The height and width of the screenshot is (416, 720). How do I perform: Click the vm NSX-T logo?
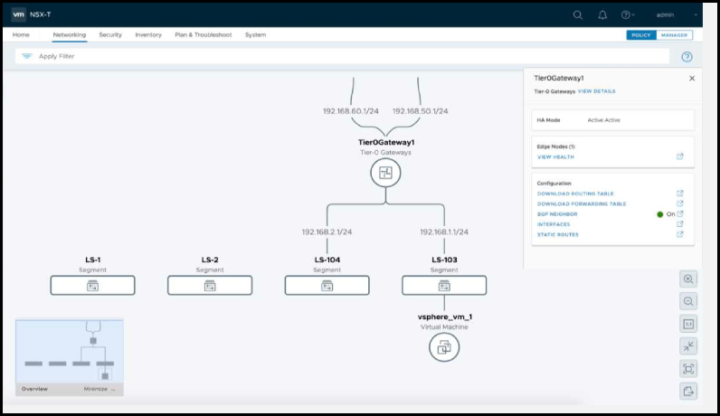[x=31, y=15]
